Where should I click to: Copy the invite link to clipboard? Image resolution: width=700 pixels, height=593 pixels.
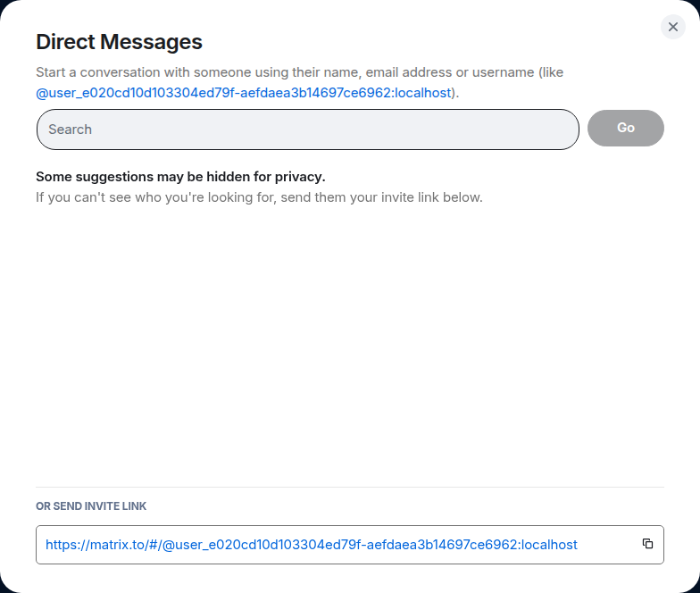tap(647, 544)
